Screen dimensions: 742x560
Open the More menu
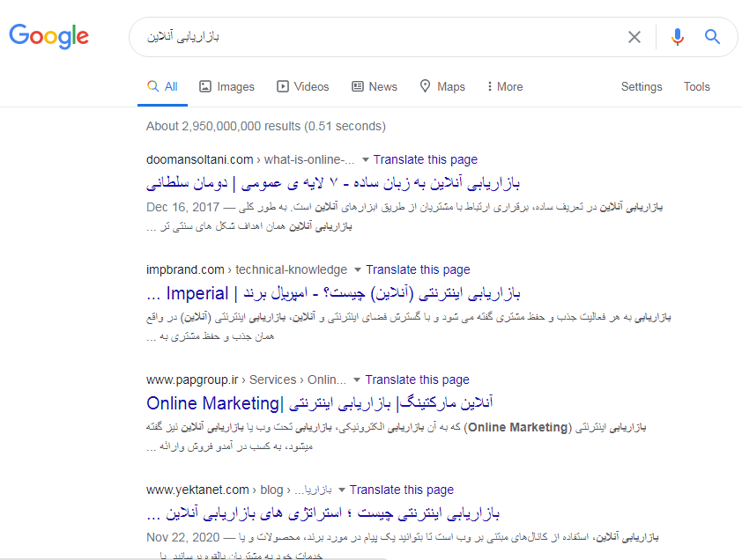coord(505,86)
